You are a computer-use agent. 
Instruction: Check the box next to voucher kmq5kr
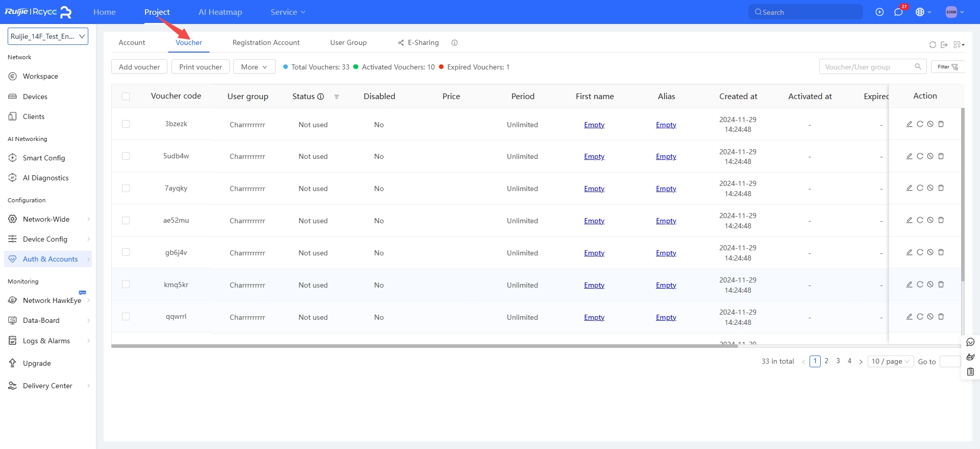pos(126,285)
